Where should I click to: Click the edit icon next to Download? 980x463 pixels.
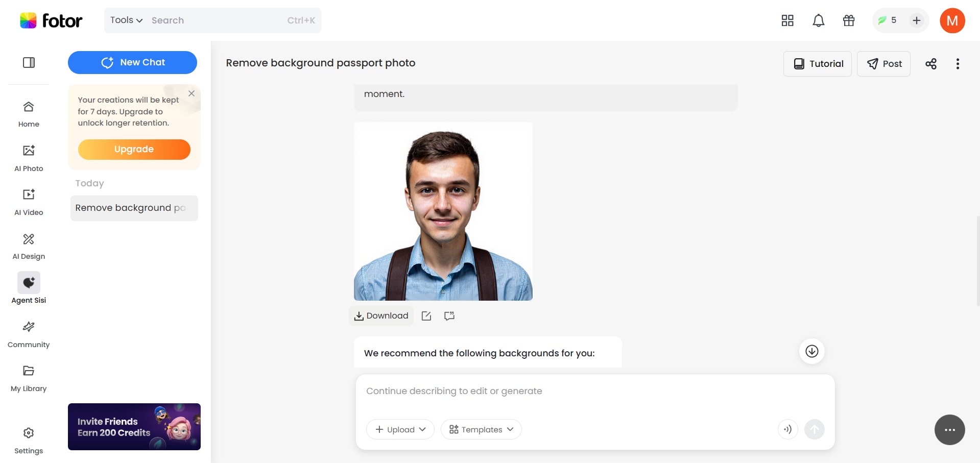click(x=426, y=316)
